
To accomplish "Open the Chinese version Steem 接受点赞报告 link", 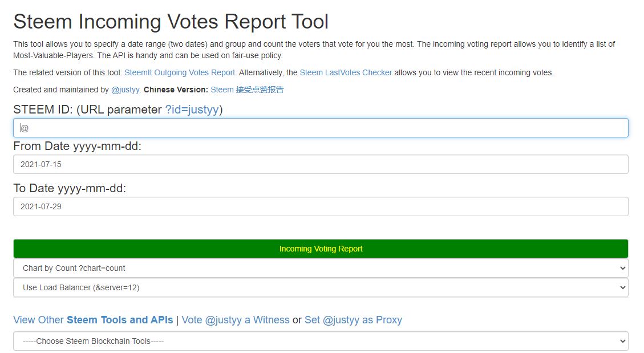I will 247,90.
